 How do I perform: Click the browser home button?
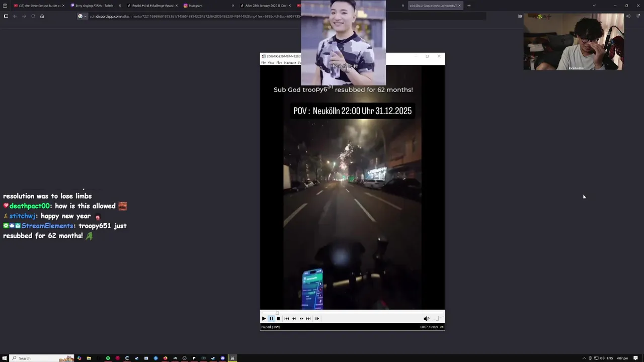(42, 16)
